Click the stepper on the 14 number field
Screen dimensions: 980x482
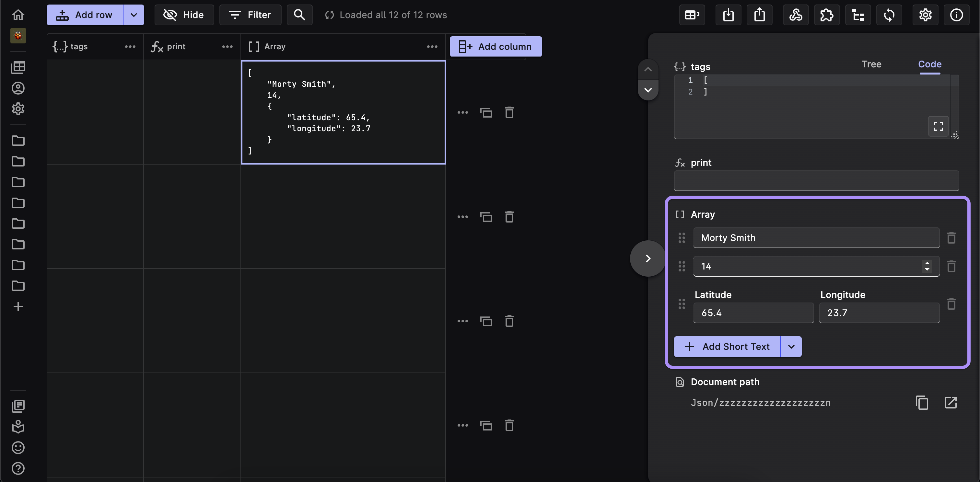(x=927, y=266)
